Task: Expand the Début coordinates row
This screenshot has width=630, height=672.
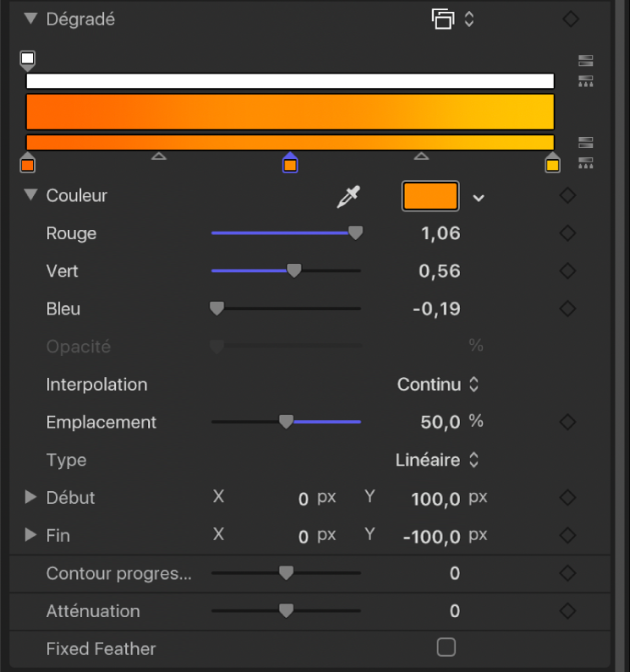Action: pos(31,498)
